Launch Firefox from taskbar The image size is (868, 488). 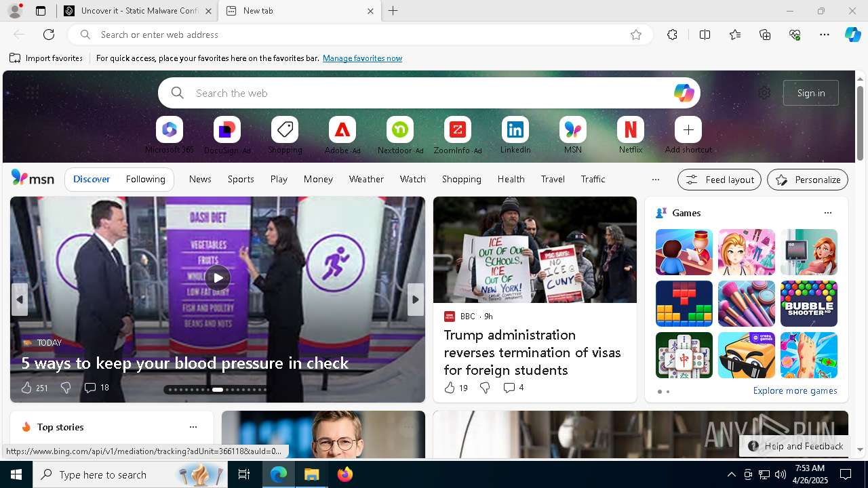tap(345, 474)
